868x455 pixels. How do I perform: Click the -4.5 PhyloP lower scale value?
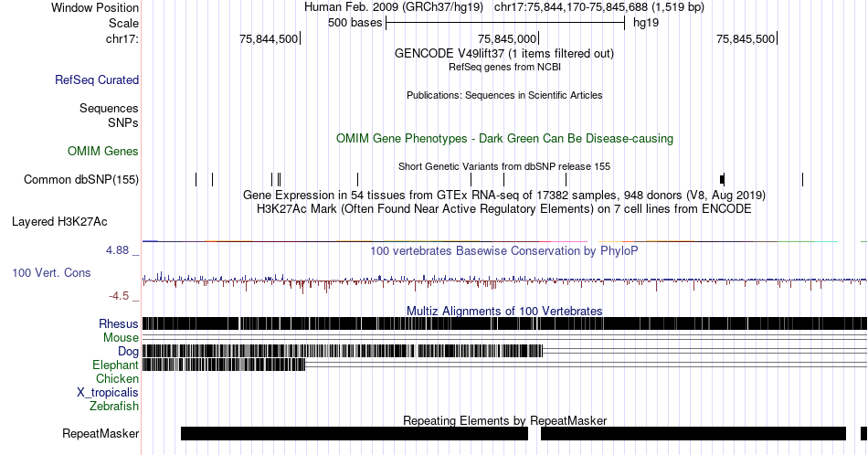tap(119, 296)
